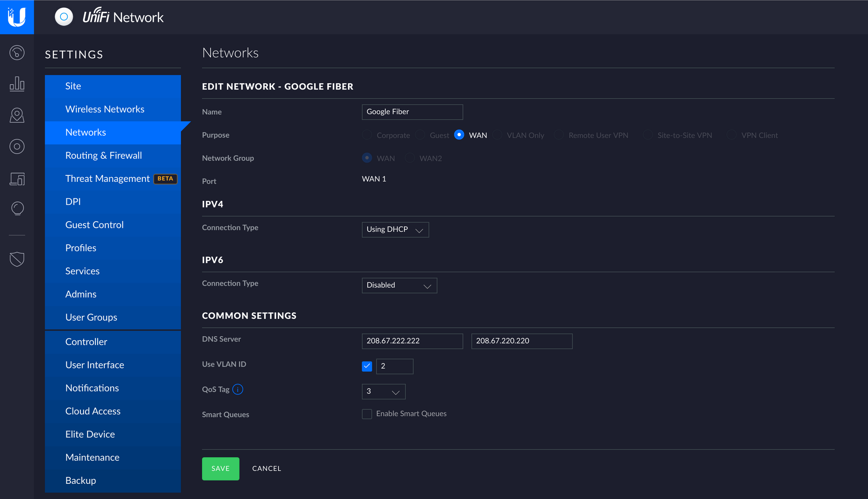Open the Statistics bar chart icon
The image size is (868, 499).
[x=17, y=84]
